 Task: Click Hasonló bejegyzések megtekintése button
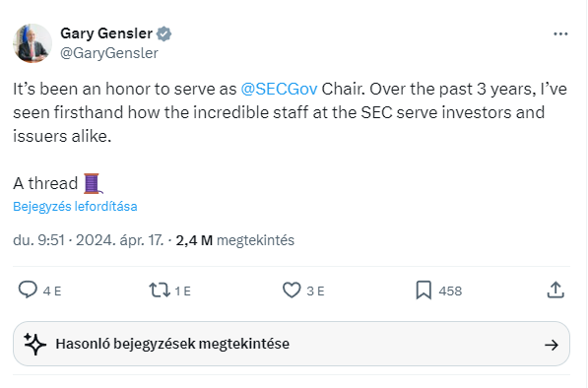292,344
